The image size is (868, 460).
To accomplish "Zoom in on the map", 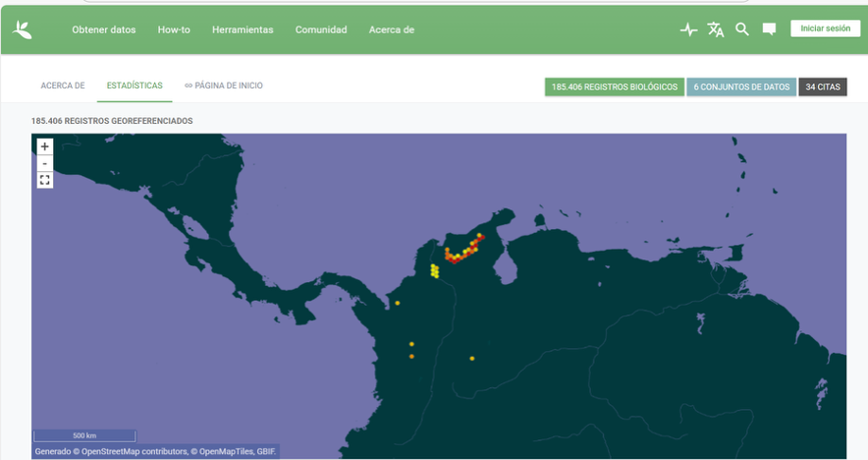I will 45,146.
